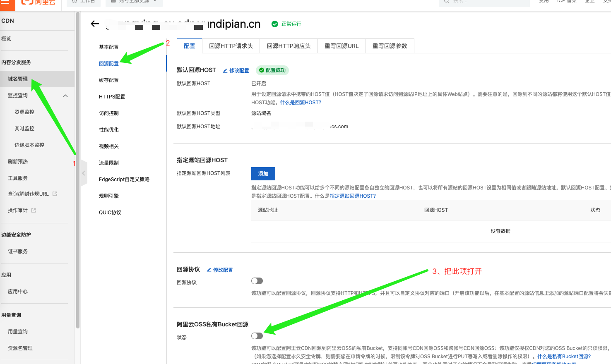Open the 账号全部资源 dropdown in top bar
Viewport: 611px width, 364px height.
tap(134, 2)
